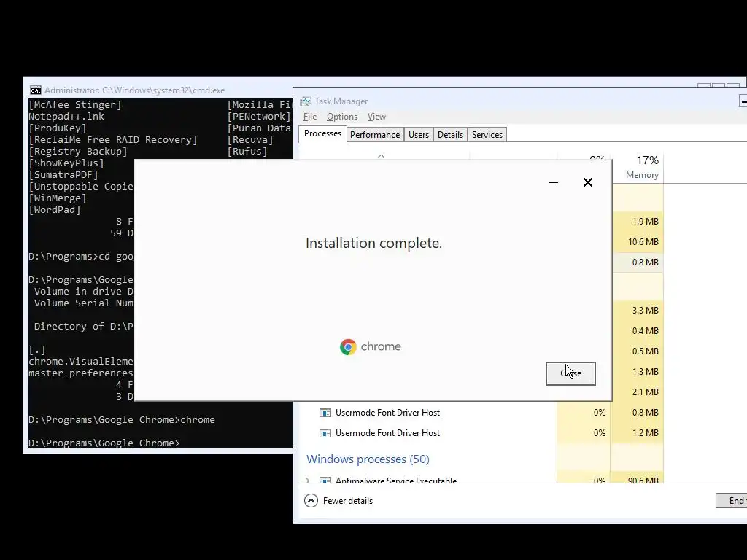Image resolution: width=747 pixels, height=560 pixels.
Task: Minimize the Chrome installation dialog
Action: point(553,182)
